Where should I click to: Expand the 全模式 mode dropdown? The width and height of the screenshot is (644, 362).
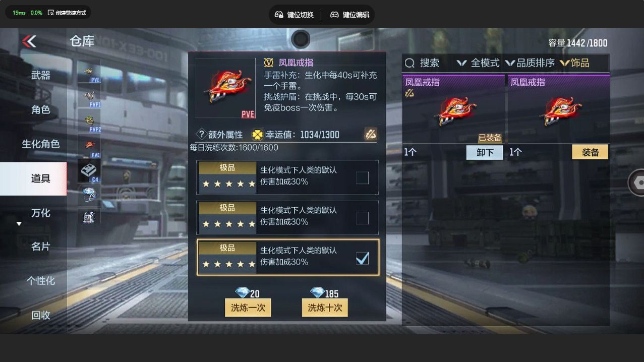[x=478, y=63]
